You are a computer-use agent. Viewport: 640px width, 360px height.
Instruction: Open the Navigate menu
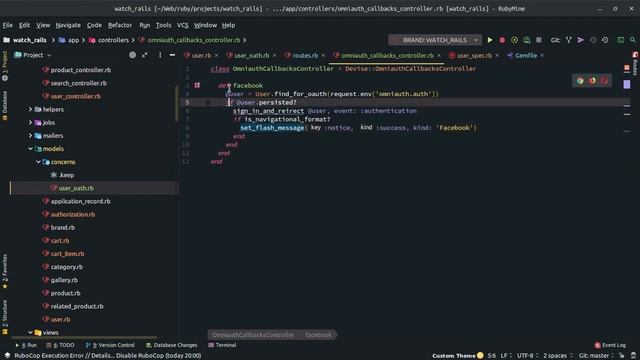(68, 25)
